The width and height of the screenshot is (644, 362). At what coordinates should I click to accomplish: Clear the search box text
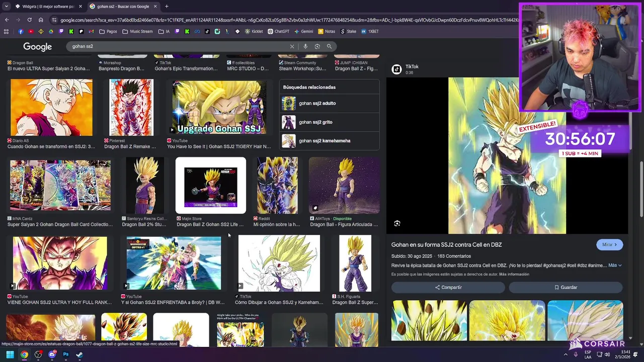[292, 46]
